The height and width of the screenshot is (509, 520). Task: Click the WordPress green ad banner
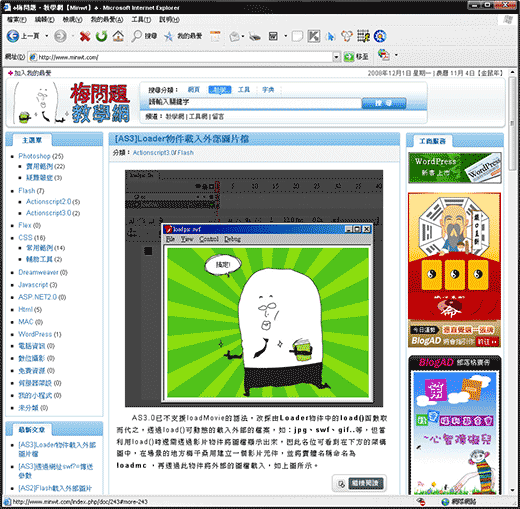point(455,168)
